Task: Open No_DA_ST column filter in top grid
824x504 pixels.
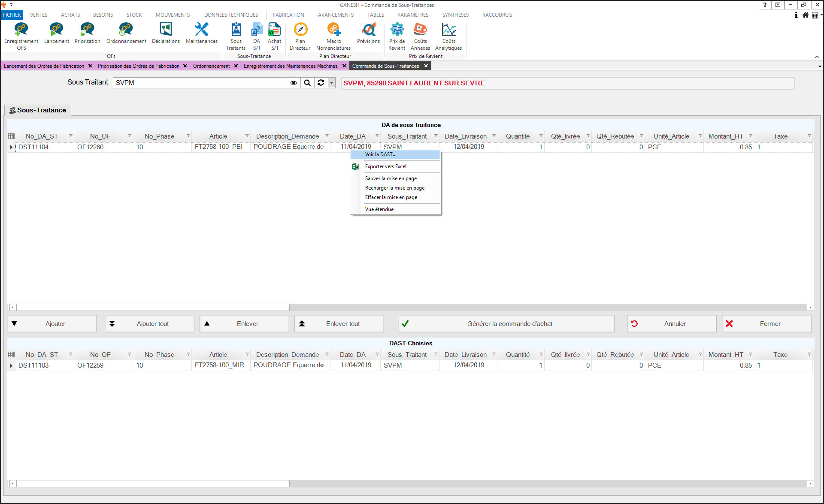Action: click(x=70, y=136)
